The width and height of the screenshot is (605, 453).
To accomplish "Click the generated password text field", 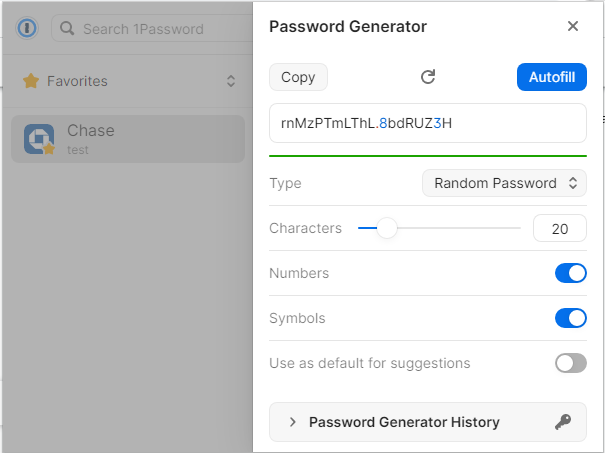I will 427,123.
